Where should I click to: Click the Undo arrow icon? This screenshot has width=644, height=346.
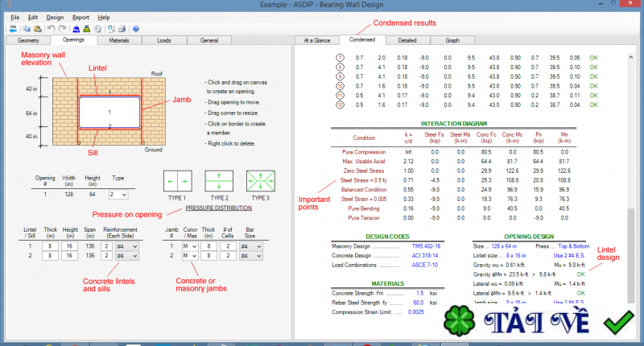click(51, 28)
